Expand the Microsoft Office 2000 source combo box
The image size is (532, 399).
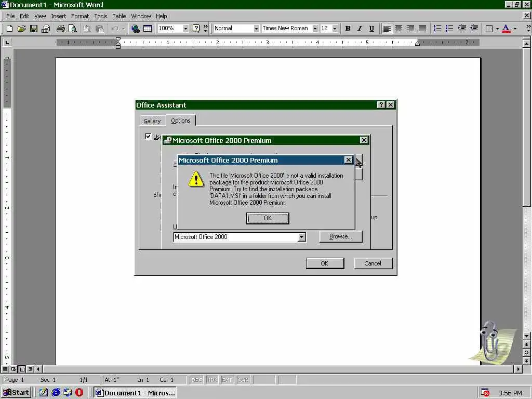pos(302,237)
